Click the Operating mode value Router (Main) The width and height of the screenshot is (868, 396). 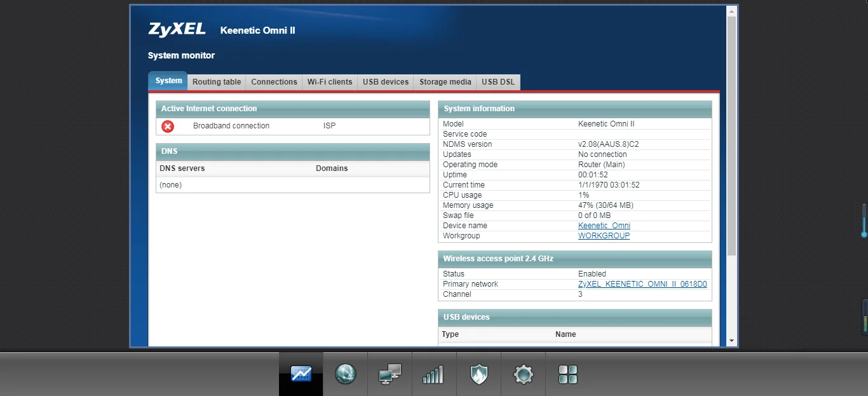(x=602, y=165)
